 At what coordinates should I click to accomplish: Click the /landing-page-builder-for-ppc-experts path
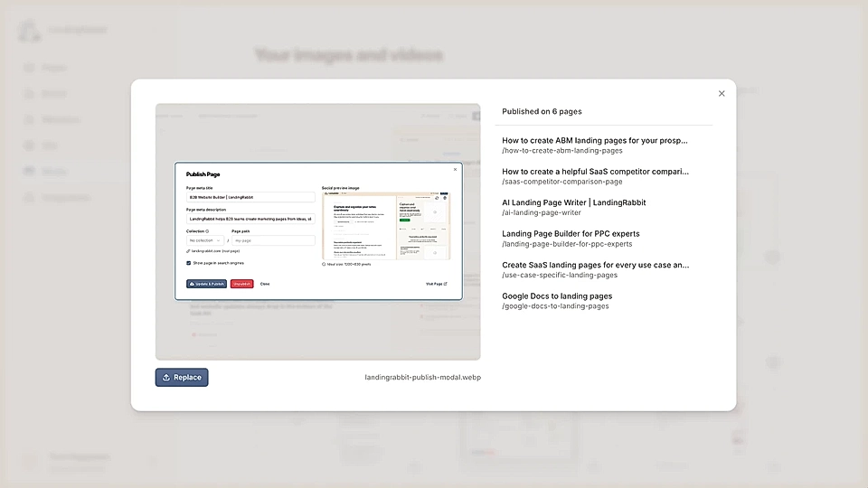567,244
